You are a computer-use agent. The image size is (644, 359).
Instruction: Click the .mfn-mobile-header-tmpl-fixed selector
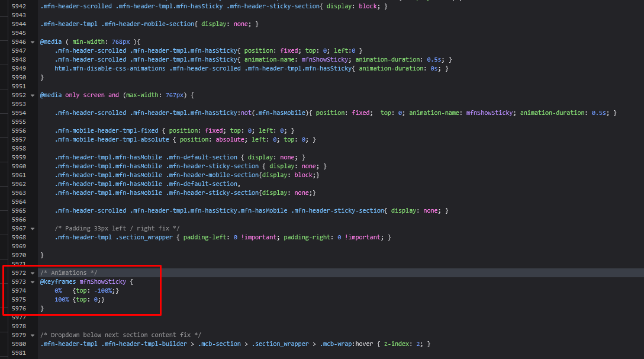[x=107, y=130]
